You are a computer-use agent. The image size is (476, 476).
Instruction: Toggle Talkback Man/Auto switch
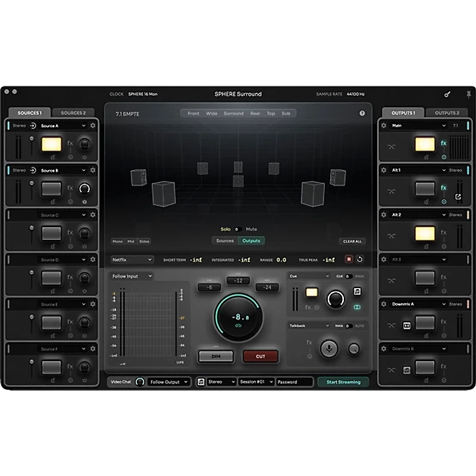click(348, 325)
